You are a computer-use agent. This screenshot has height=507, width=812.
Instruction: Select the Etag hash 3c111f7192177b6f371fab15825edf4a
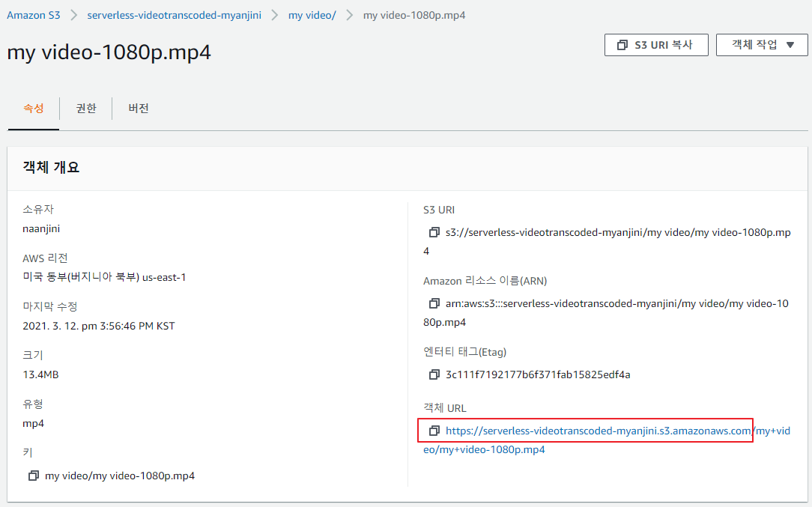(538, 375)
